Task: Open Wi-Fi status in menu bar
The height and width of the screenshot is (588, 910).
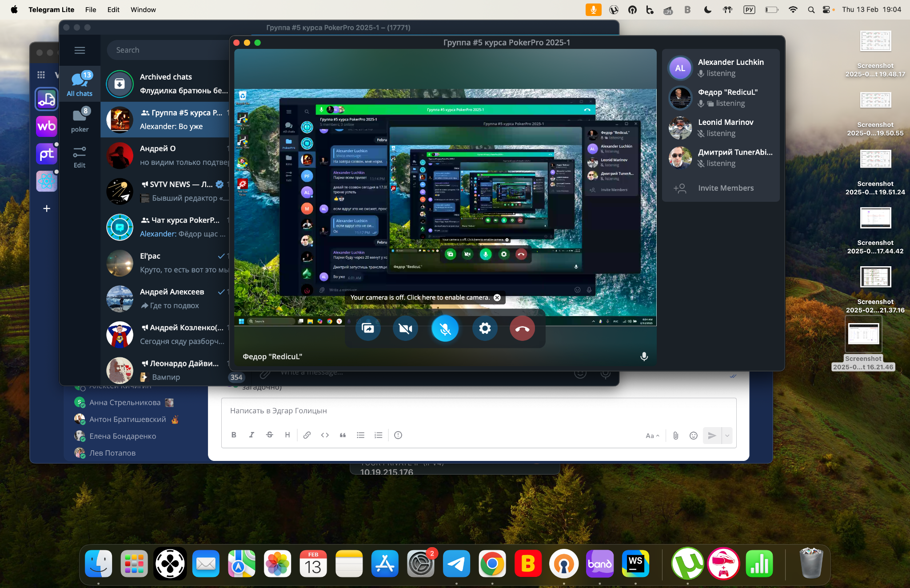Action: pyautogui.click(x=793, y=9)
